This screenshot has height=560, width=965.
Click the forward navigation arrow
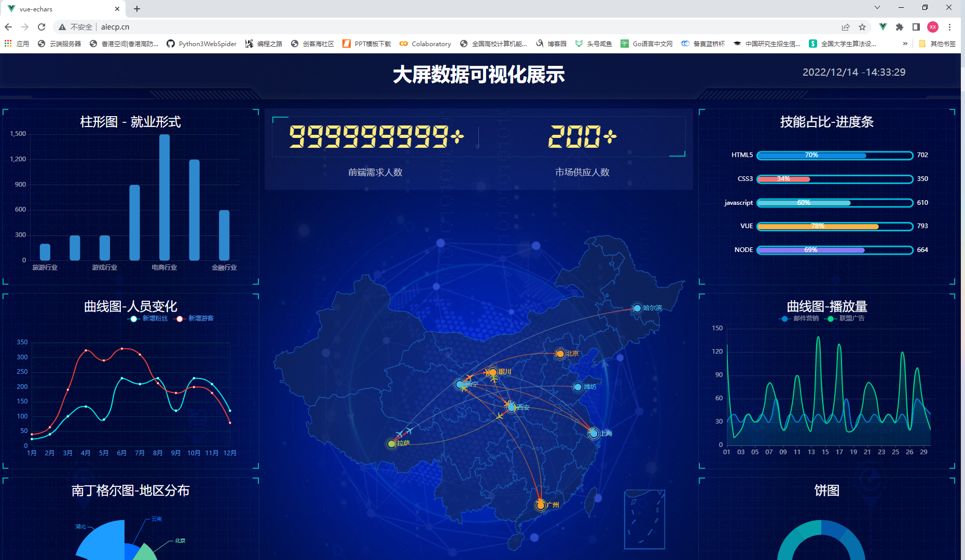[x=25, y=27]
